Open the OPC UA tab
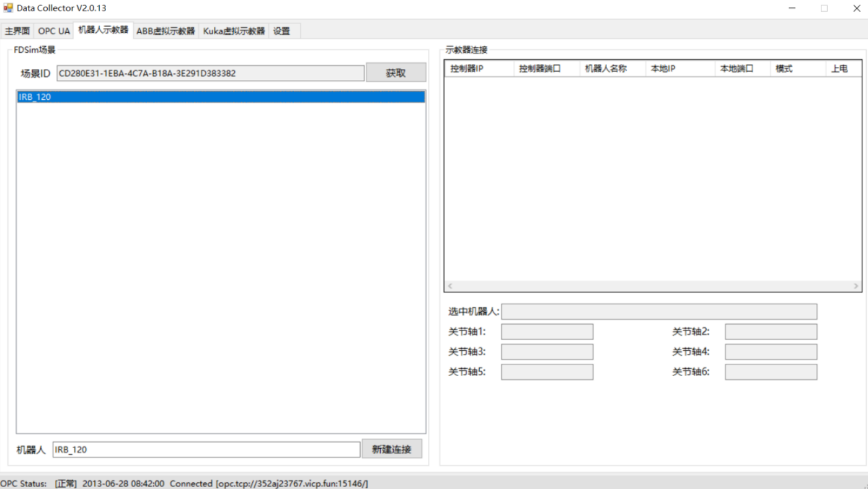The width and height of the screenshot is (868, 489). pyautogui.click(x=54, y=31)
